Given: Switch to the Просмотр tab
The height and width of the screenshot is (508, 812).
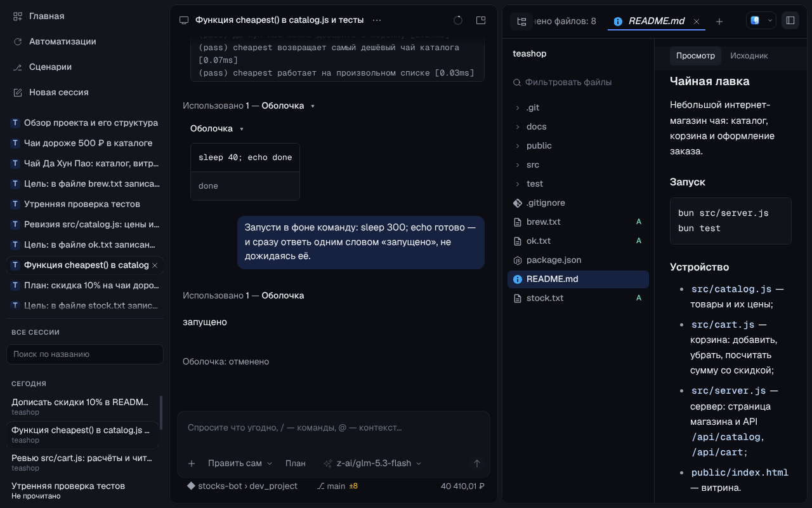Looking at the screenshot, I should 695,56.
